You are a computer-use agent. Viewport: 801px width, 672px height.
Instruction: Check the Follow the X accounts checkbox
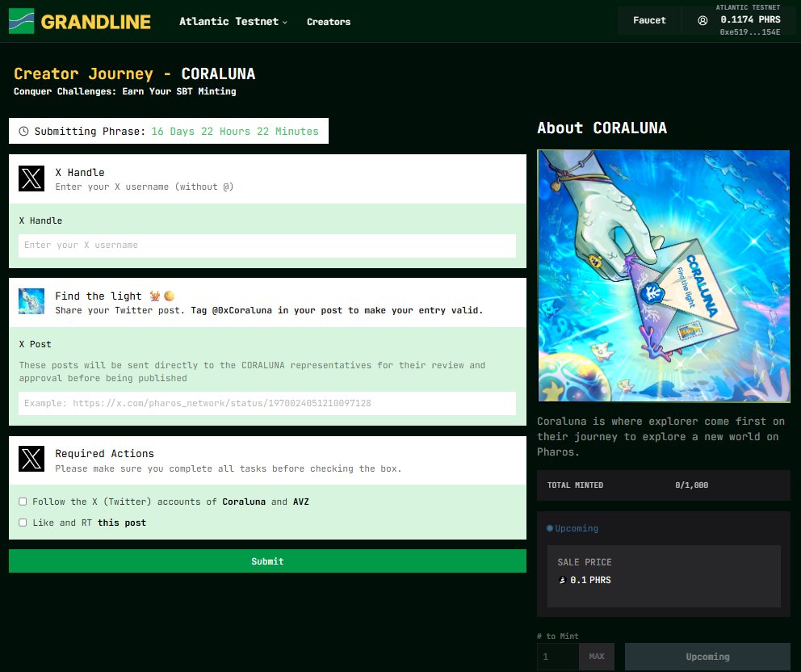coord(23,502)
